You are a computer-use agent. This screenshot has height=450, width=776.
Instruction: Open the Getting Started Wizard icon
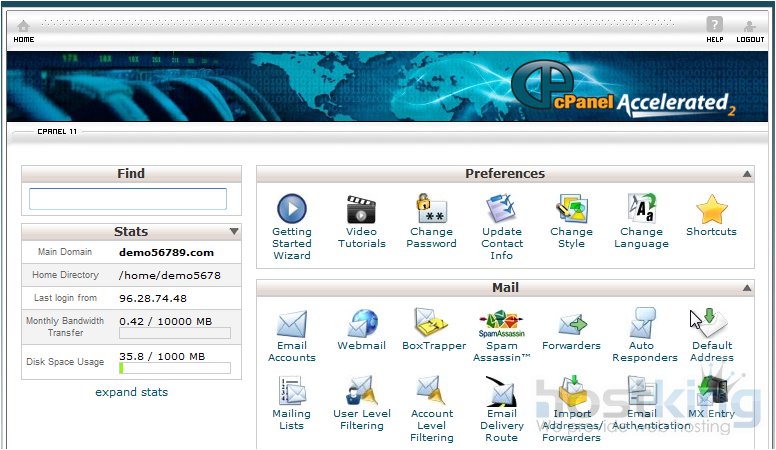(292, 209)
